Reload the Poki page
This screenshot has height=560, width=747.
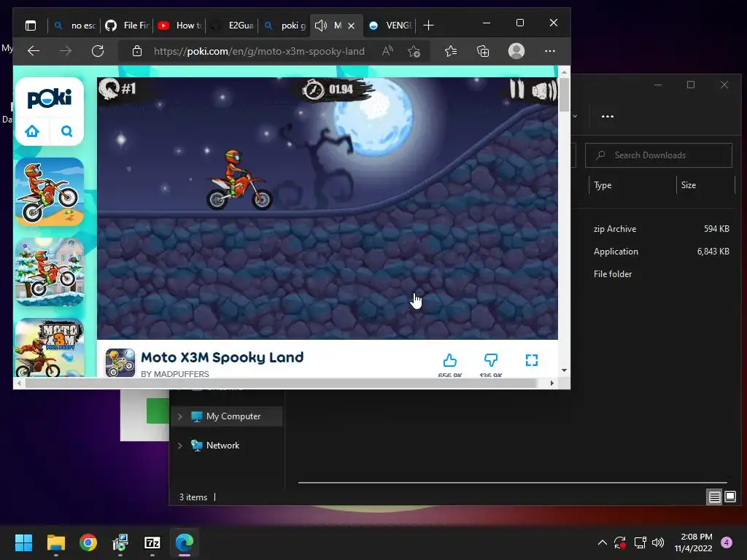(x=98, y=51)
